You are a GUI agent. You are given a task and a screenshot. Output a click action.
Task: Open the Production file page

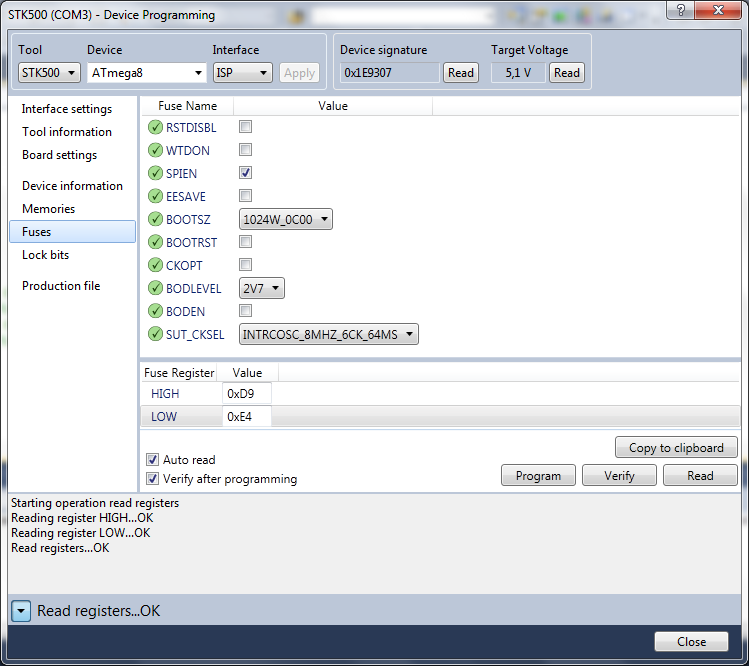click(x=61, y=286)
